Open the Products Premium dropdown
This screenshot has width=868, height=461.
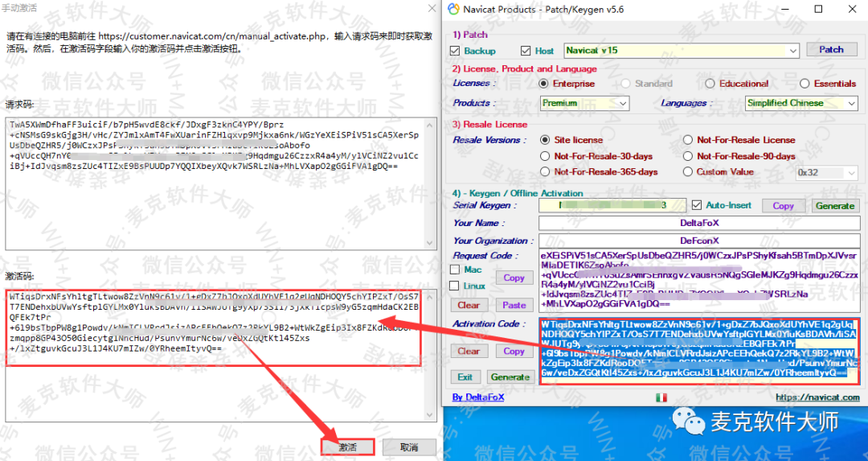click(584, 103)
